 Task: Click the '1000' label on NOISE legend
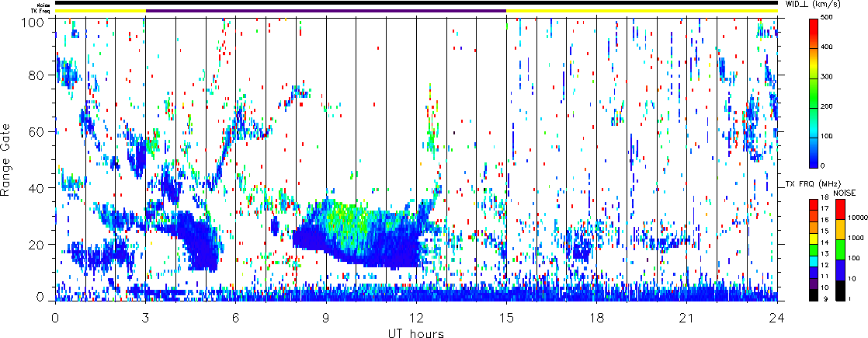click(856, 238)
